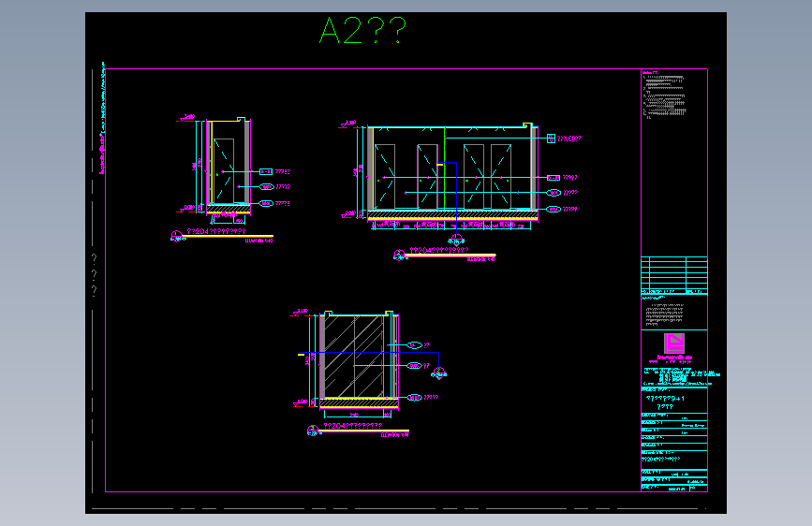Select the revision table grid in title block
This screenshot has width=812, height=526.
tap(674, 275)
